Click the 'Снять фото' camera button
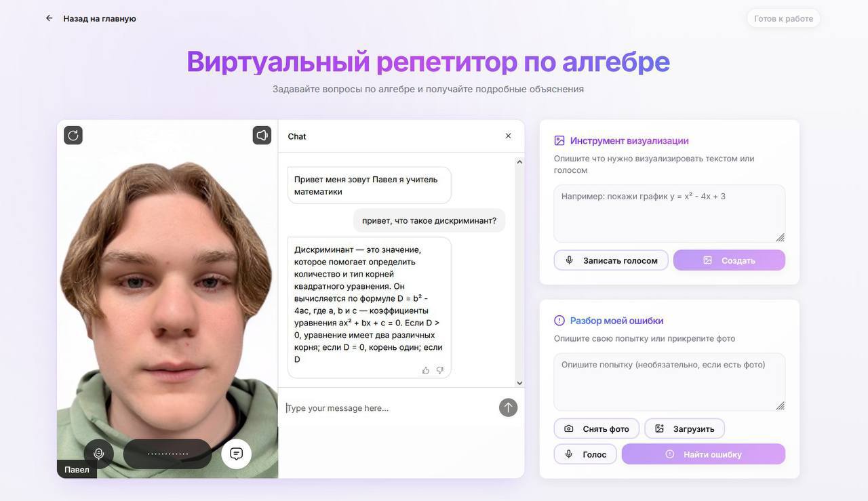 click(x=597, y=428)
